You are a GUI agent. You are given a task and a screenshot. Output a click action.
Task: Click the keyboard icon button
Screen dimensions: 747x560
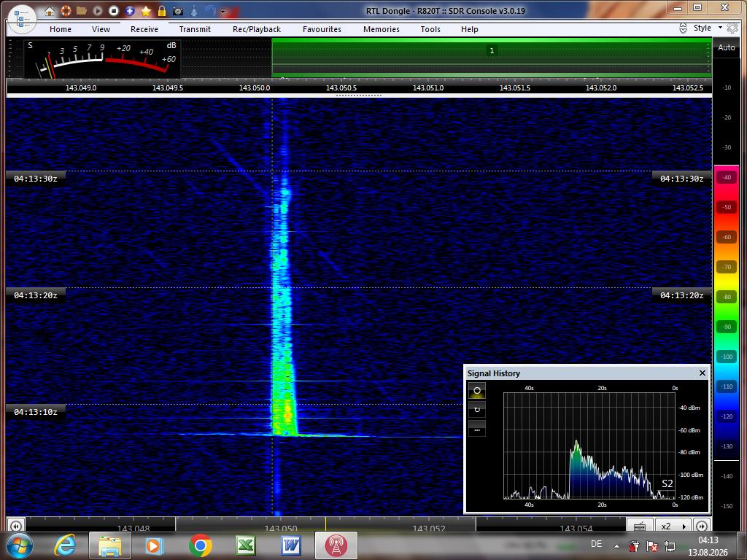[640, 526]
